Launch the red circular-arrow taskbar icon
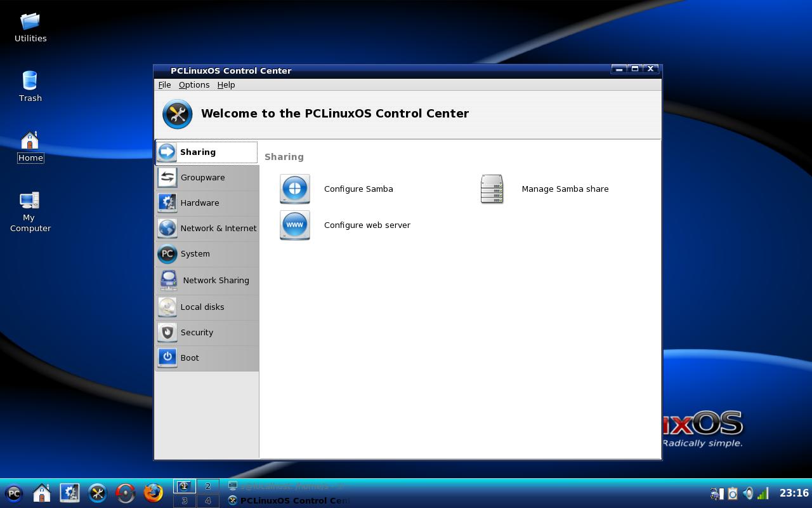 point(126,493)
